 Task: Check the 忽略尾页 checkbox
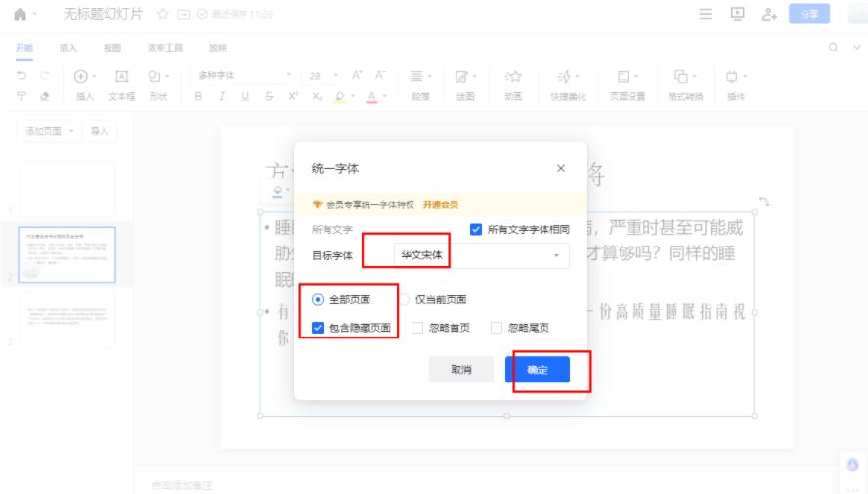click(497, 328)
